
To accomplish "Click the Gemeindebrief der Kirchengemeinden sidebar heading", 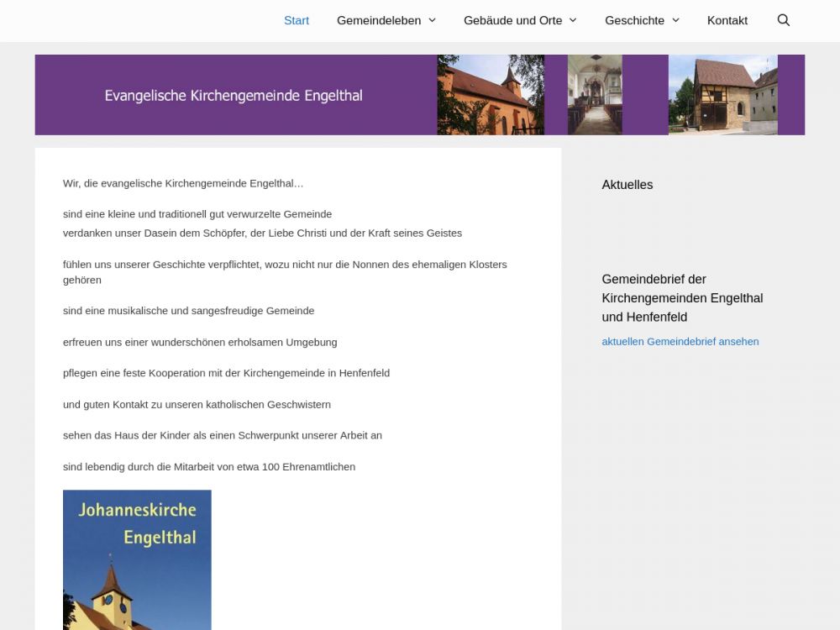I will 682,298.
